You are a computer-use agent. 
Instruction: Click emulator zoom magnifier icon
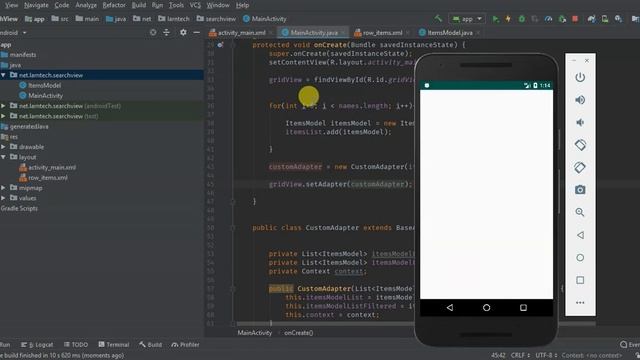[580, 212]
